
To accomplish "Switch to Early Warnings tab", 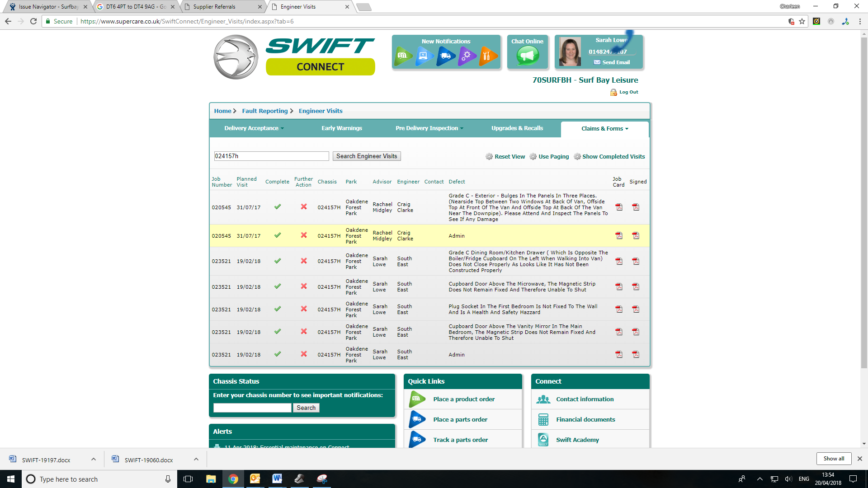I will [x=342, y=128].
